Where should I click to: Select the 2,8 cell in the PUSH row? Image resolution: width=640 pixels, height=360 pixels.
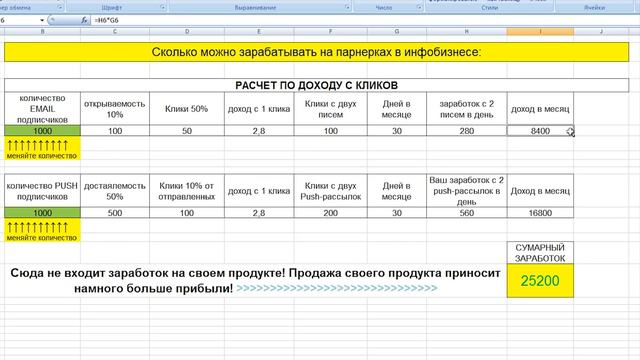click(259, 213)
